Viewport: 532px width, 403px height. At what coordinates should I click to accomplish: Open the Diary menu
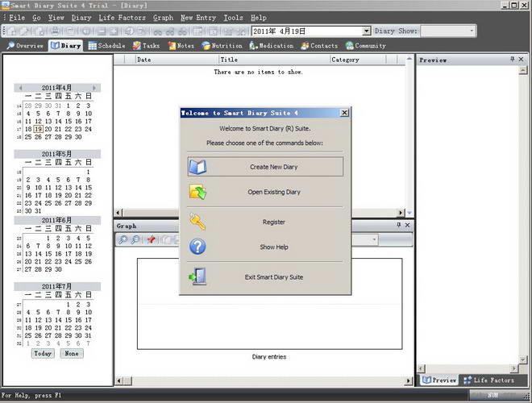pyautogui.click(x=81, y=18)
